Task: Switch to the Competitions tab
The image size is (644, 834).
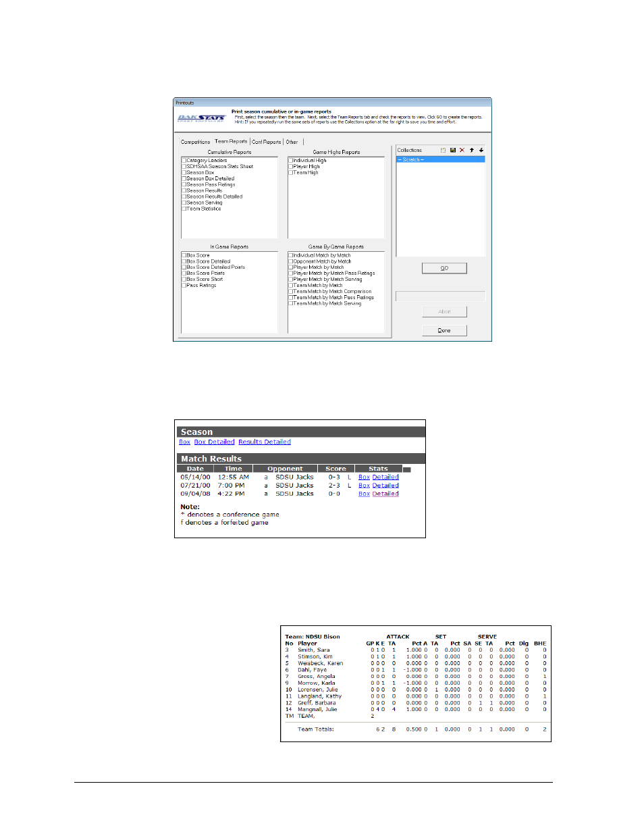Action: [195, 142]
